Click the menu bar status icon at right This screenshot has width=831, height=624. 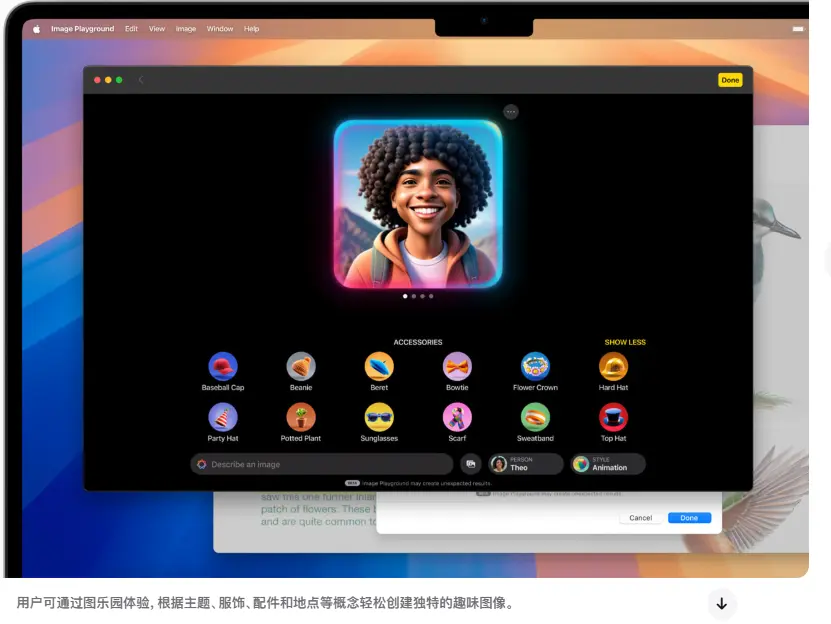798,29
